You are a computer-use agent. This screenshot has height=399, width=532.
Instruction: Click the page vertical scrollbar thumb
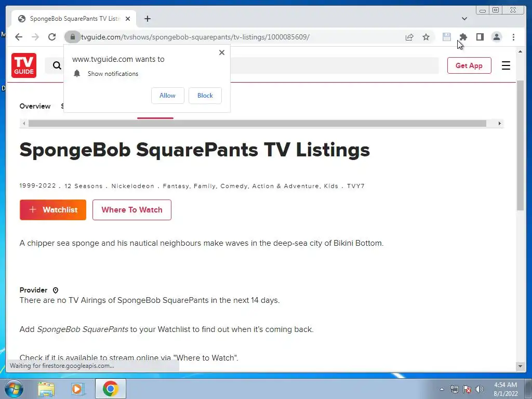pyautogui.click(x=521, y=145)
